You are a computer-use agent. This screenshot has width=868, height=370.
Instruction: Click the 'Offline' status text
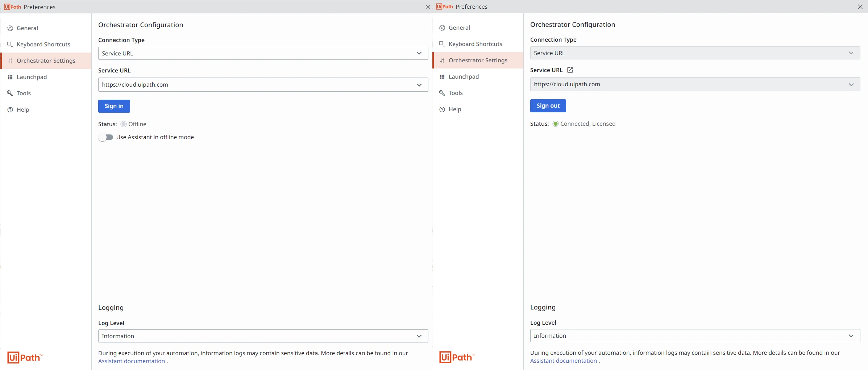(137, 124)
